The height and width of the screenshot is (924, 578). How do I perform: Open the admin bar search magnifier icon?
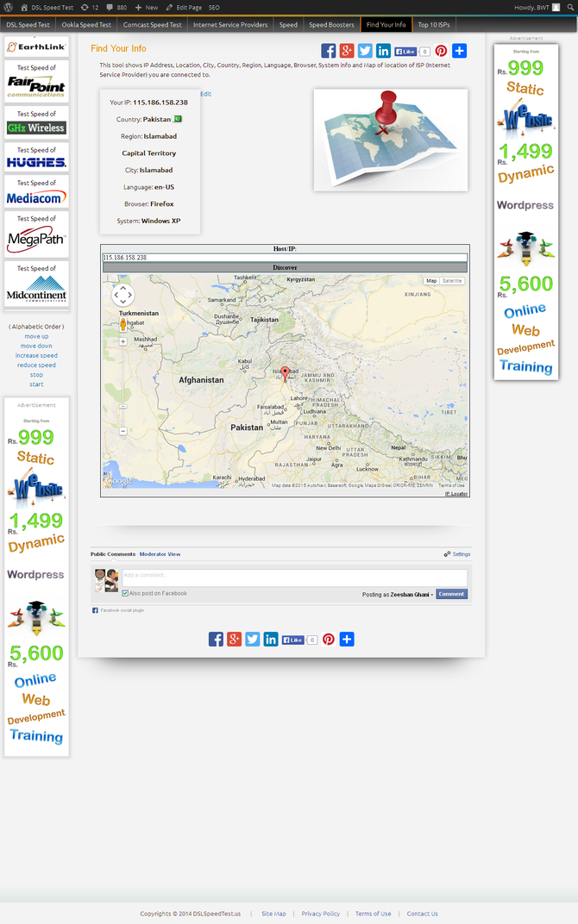(570, 8)
